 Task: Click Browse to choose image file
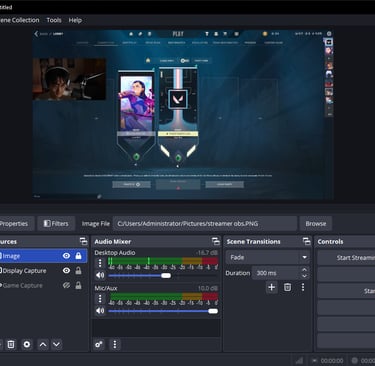(316, 224)
